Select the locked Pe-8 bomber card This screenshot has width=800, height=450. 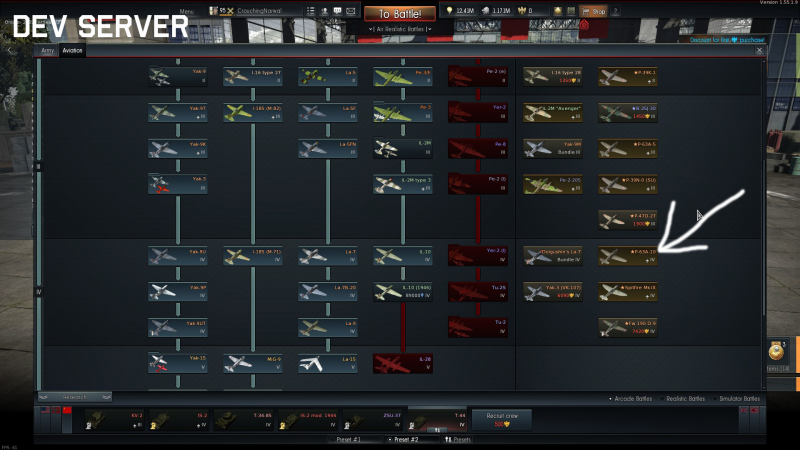pyautogui.click(x=478, y=148)
